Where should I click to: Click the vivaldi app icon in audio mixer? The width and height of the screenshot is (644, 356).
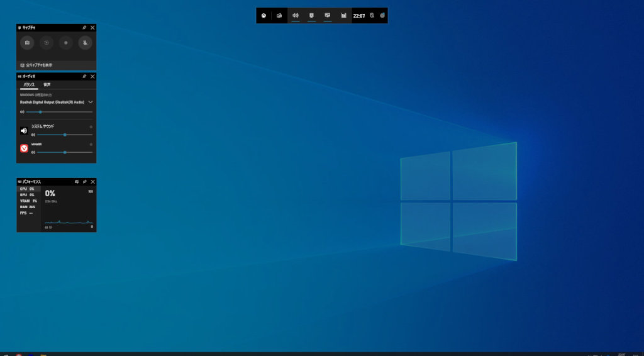click(x=24, y=148)
